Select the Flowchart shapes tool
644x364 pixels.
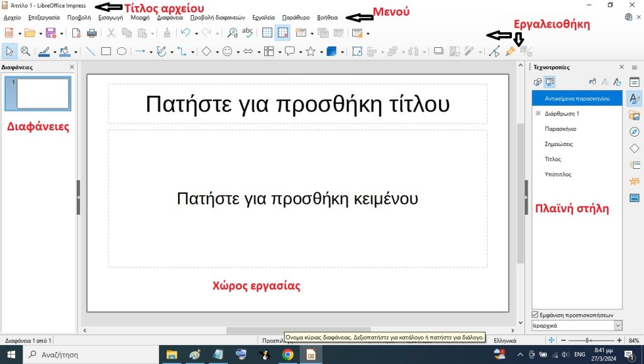tap(269, 52)
